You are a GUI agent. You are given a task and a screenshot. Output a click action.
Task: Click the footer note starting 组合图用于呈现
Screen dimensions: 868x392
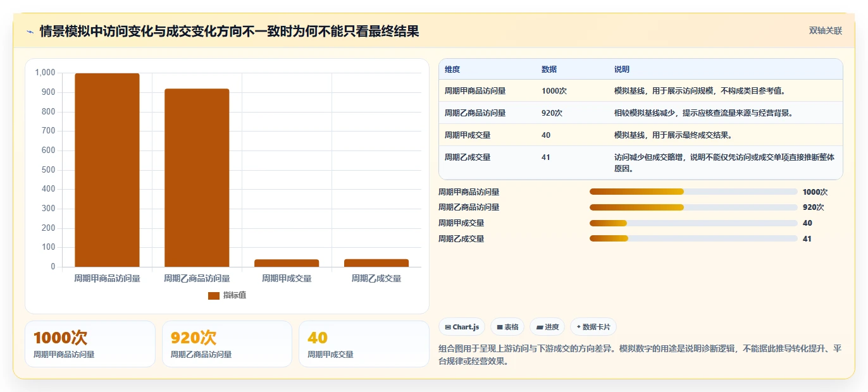pyautogui.click(x=640, y=355)
